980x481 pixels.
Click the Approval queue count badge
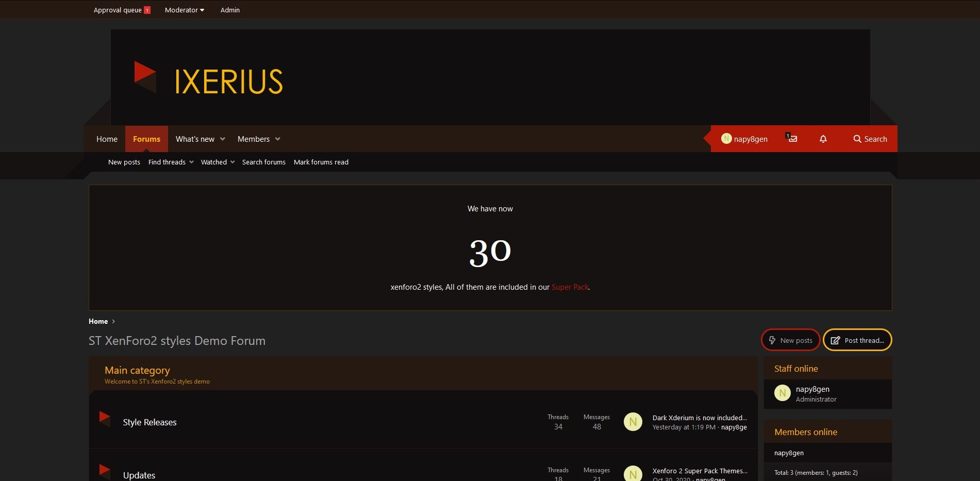click(x=147, y=10)
